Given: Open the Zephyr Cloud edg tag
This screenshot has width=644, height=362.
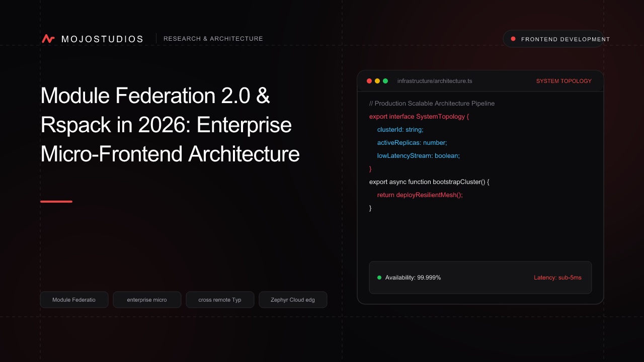Looking at the screenshot, I should click(293, 300).
